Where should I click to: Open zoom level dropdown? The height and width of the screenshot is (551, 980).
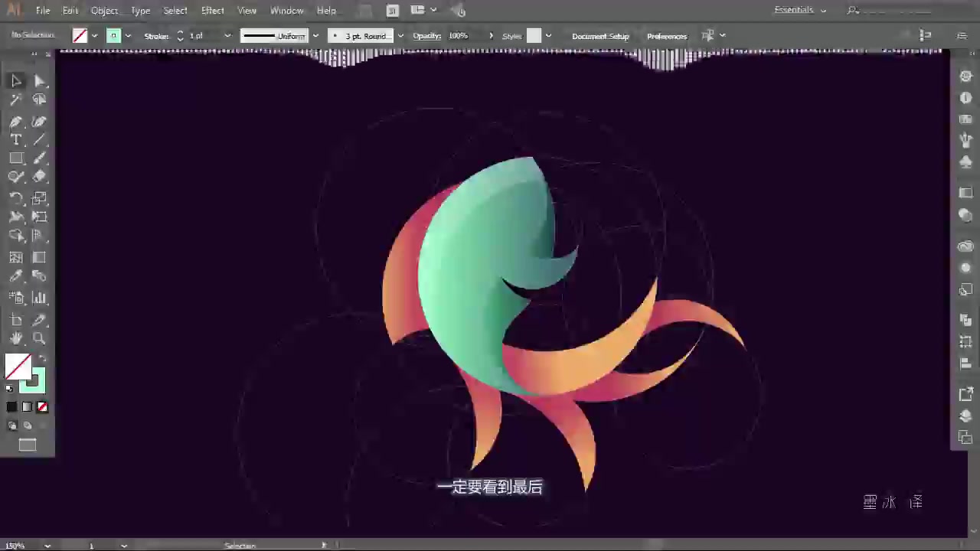(x=47, y=546)
